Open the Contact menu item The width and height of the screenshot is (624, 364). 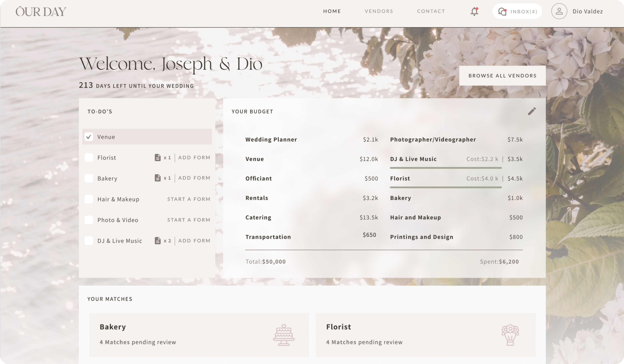[x=431, y=11]
